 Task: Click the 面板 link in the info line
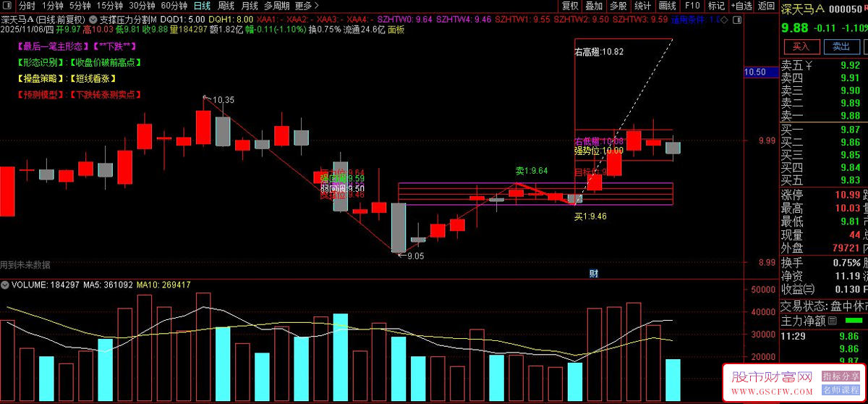(x=396, y=30)
